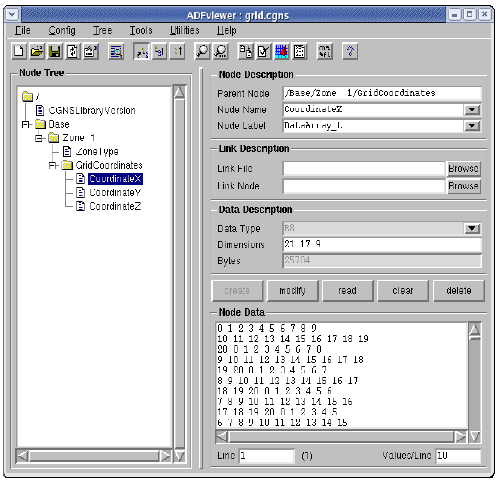Click the Find again magnifier icon
The image size is (499, 482).
(x=220, y=51)
